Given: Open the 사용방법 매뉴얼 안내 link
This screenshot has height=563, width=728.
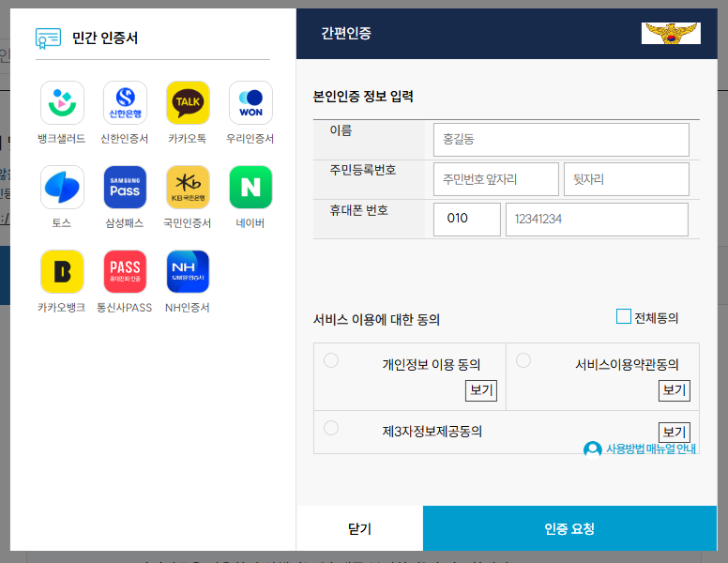Looking at the screenshot, I should tap(650, 449).
